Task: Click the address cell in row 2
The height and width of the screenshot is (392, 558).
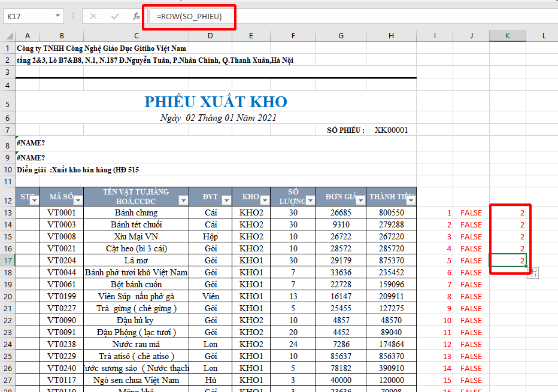Action: pos(155,60)
